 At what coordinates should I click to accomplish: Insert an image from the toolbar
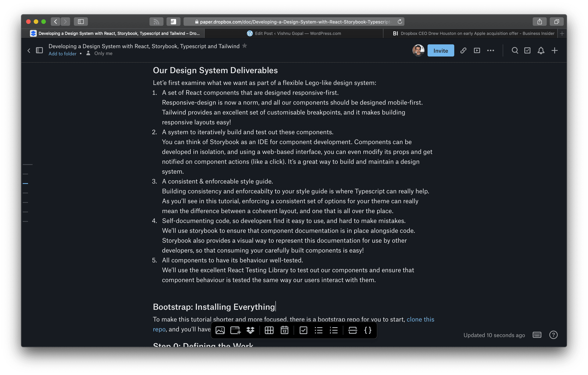click(220, 330)
